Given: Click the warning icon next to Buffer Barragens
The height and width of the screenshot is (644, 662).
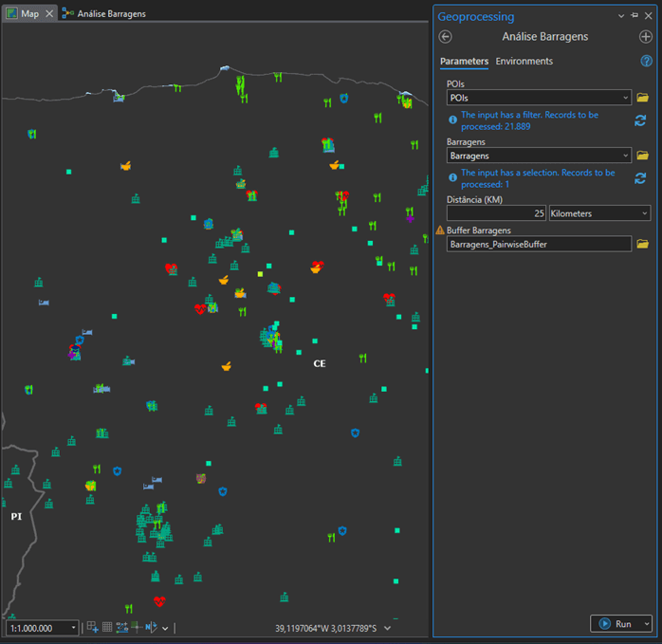Looking at the screenshot, I should click(440, 230).
